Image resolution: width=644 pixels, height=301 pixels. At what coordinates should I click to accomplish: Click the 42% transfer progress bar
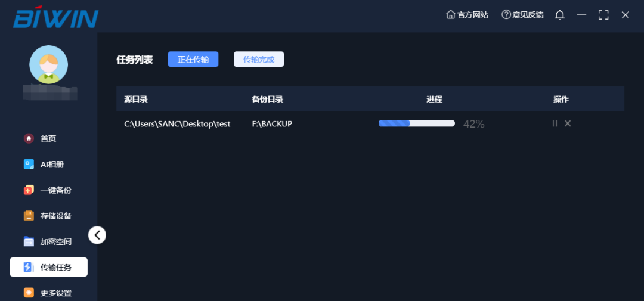tap(416, 123)
